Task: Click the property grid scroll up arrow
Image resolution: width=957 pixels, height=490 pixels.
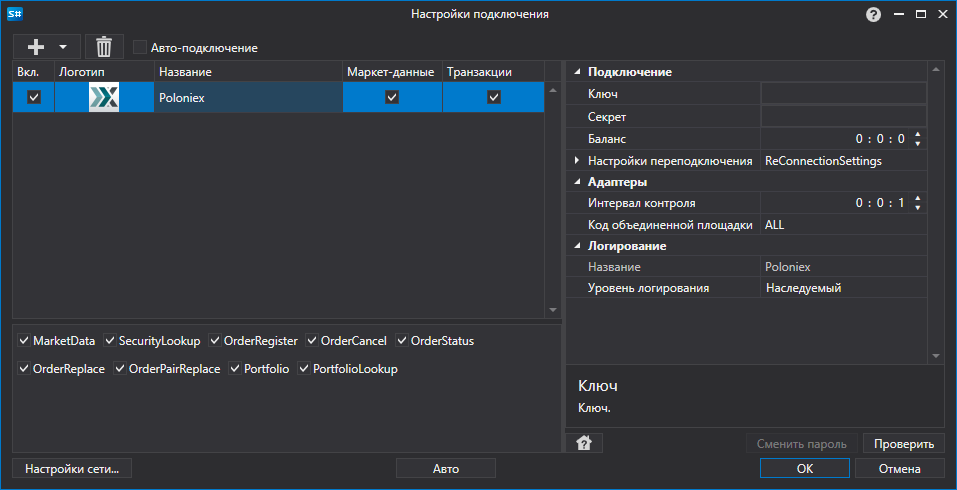Action: (936, 69)
